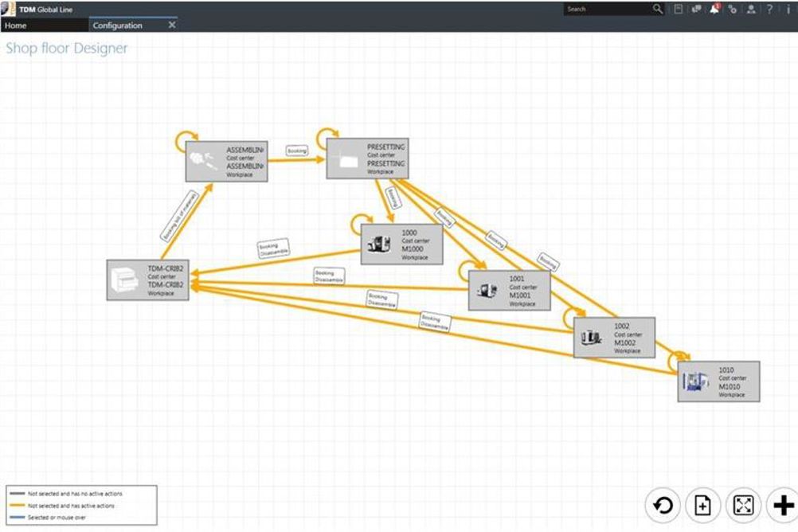Click the magnifying glass search icon
The image size is (798, 532).
[658, 10]
